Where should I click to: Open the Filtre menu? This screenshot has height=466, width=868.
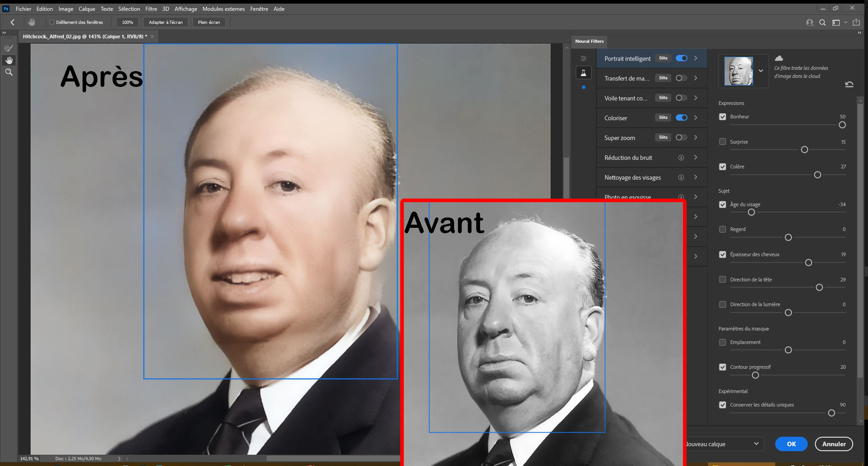(x=151, y=9)
